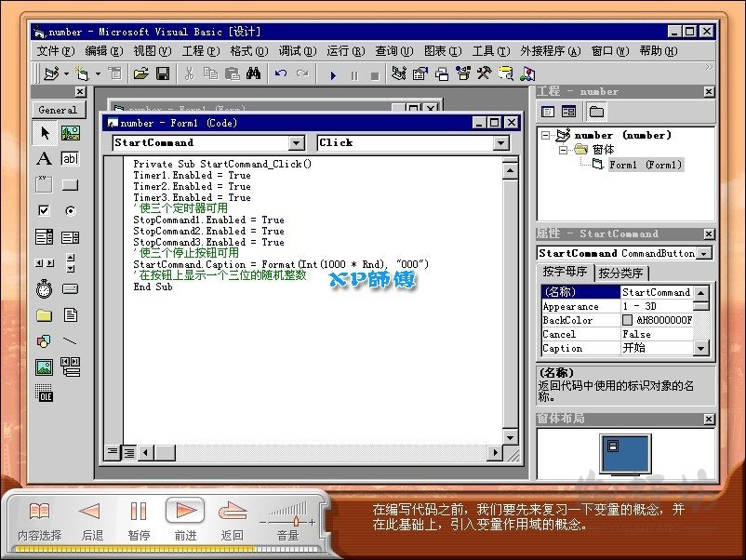Open the 编辑(E) menu
The width and height of the screenshot is (746, 560).
(104, 51)
